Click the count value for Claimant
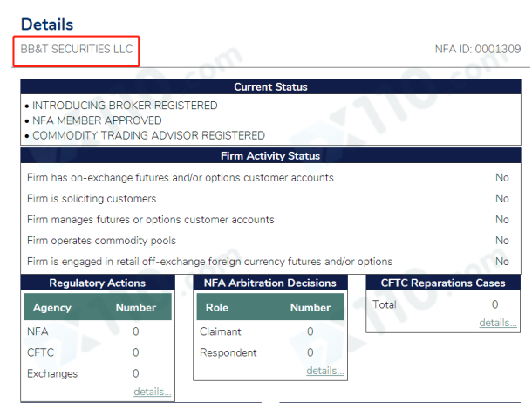Viewport: 532px width, 403px height. (310, 331)
